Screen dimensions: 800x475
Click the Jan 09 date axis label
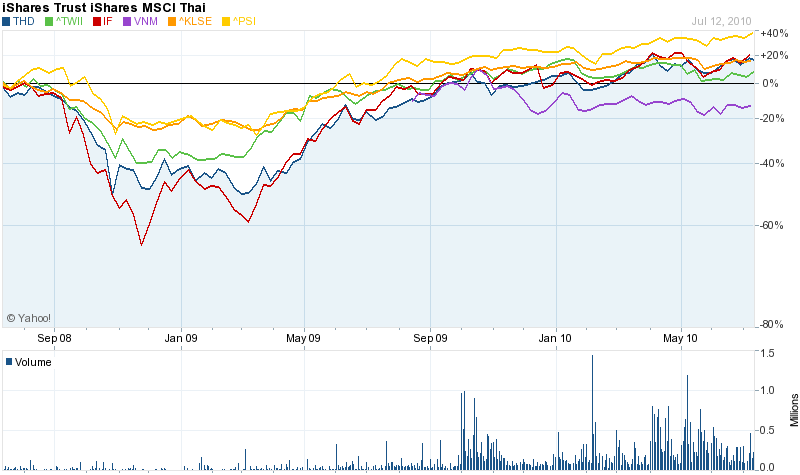pos(181,338)
